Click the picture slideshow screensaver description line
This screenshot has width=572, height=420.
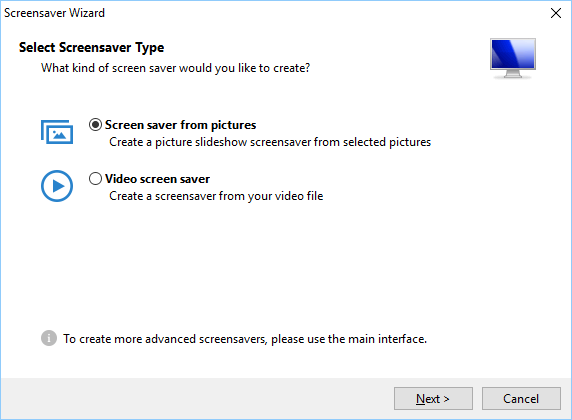pyautogui.click(x=270, y=142)
